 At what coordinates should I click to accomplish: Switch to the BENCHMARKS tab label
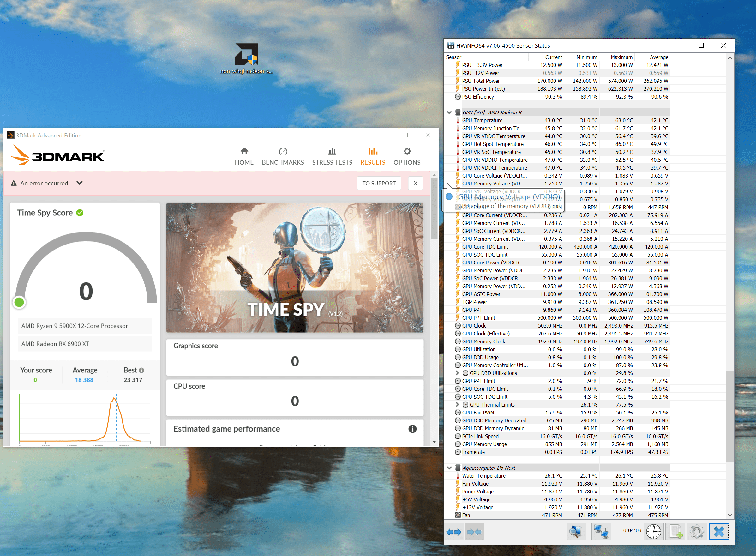click(x=283, y=162)
